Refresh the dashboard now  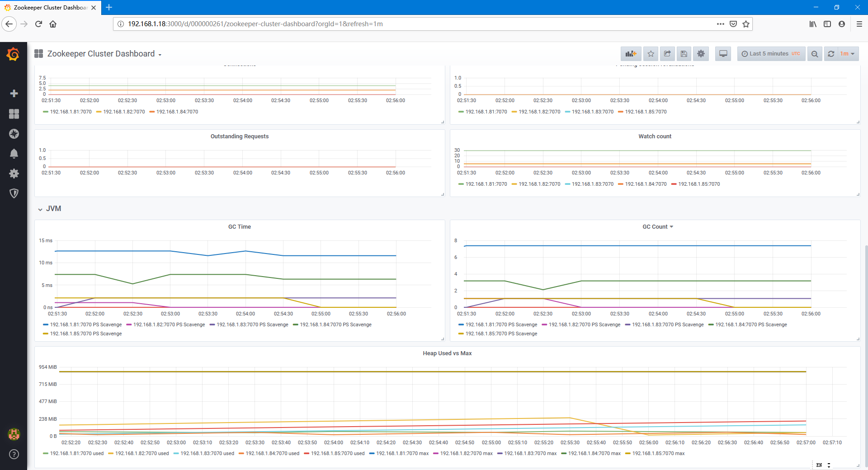click(831, 54)
